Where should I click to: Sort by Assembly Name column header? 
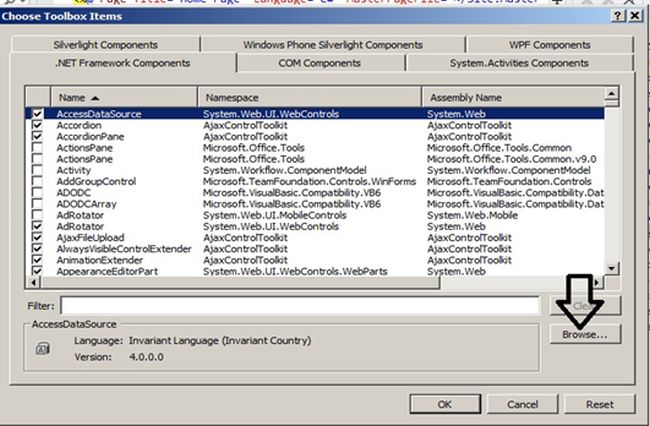[513, 98]
